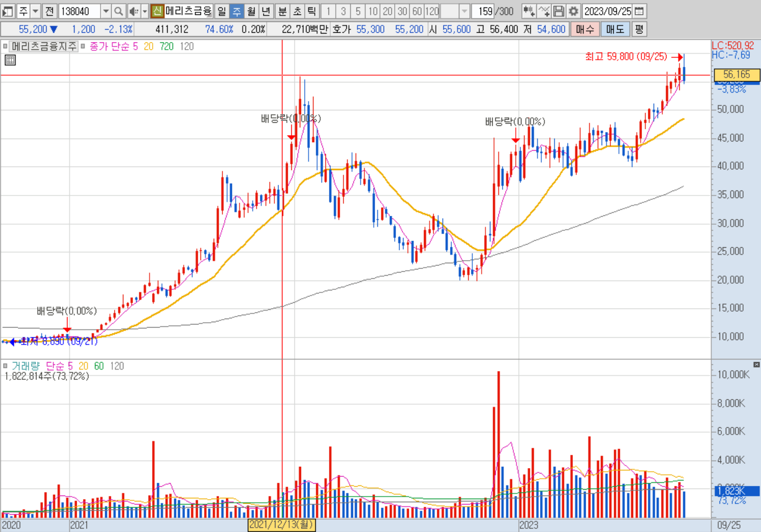Click the 최고 59,800 (09/25) high label
This screenshot has width=761, height=532.
point(626,56)
